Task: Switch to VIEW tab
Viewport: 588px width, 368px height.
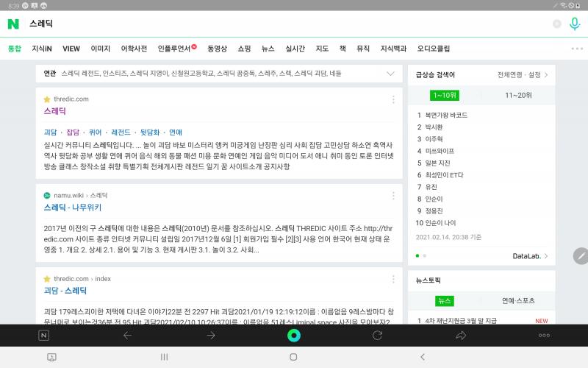Action: [x=71, y=49]
